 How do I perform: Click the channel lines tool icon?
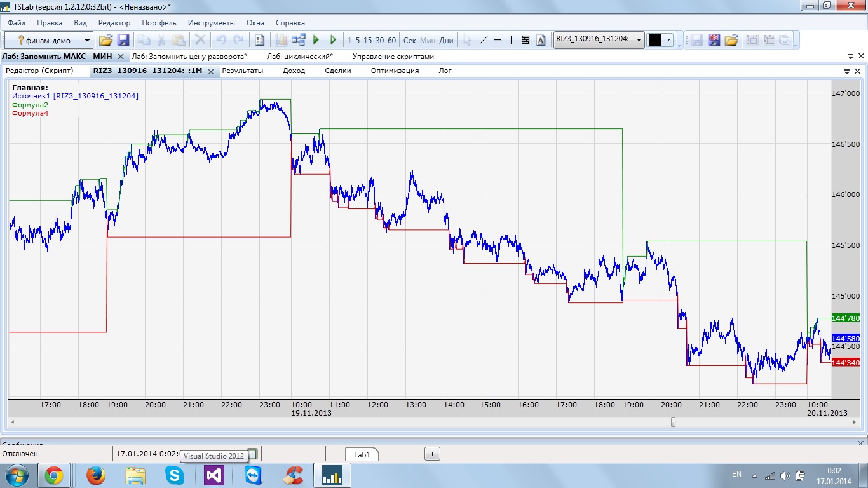pyautogui.click(x=526, y=40)
